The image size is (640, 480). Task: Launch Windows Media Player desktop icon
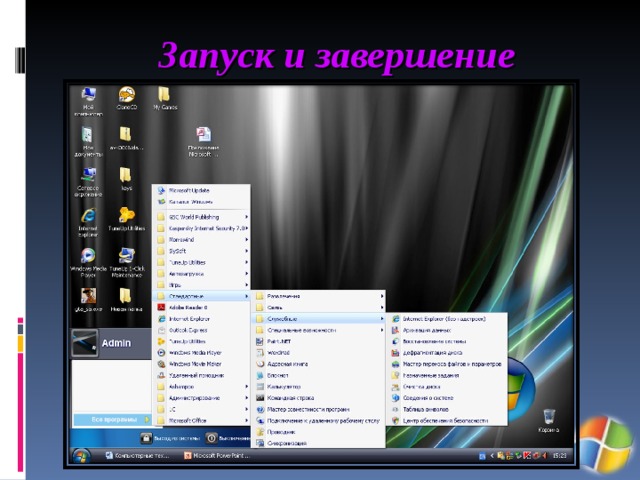pos(88,256)
